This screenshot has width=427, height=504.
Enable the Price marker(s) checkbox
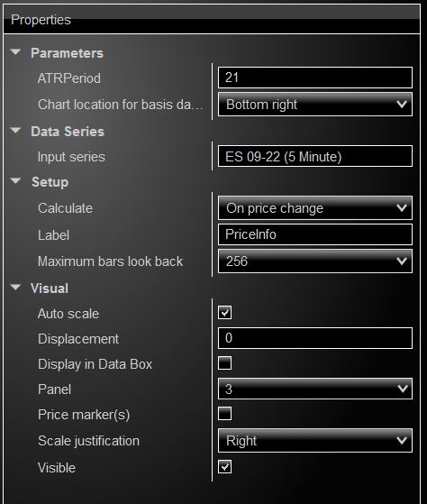coord(224,413)
